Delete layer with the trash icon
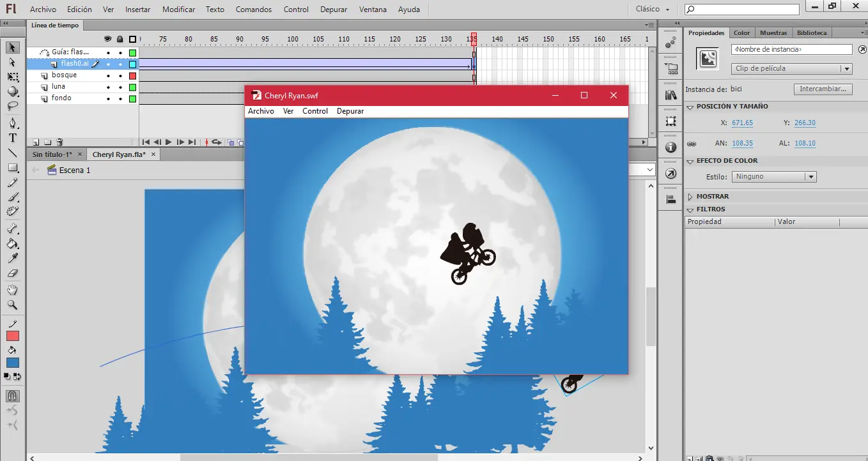The image size is (868, 461). coord(59,142)
